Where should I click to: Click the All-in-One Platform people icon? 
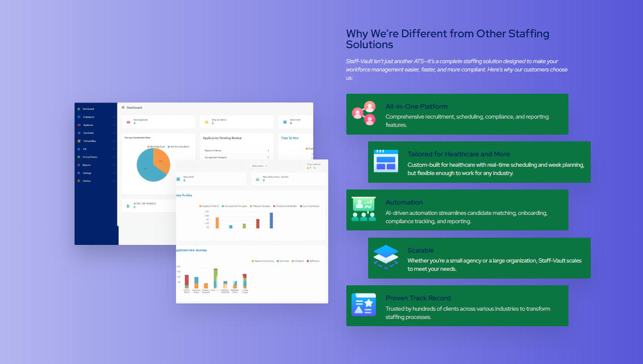coord(363,113)
